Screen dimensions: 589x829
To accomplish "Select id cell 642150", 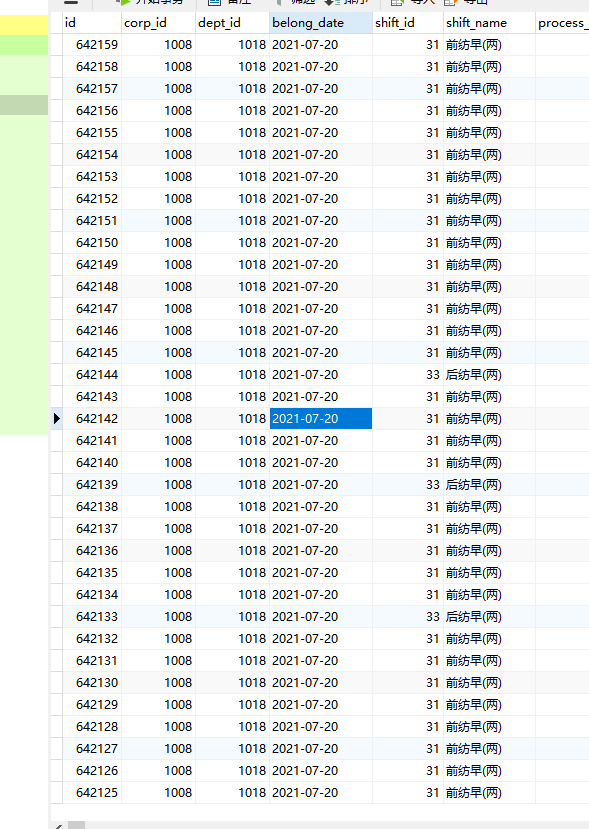I will (92, 243).
